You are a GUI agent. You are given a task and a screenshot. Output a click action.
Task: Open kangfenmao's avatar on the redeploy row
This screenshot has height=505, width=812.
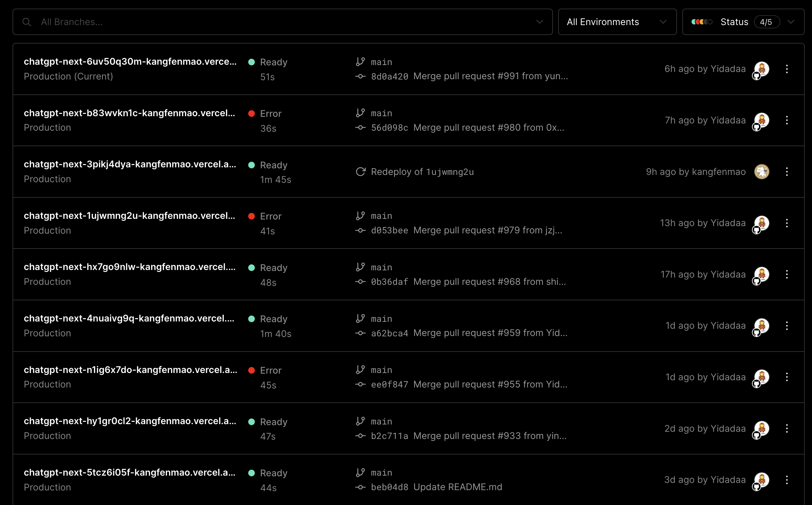[x=761, y=171]
